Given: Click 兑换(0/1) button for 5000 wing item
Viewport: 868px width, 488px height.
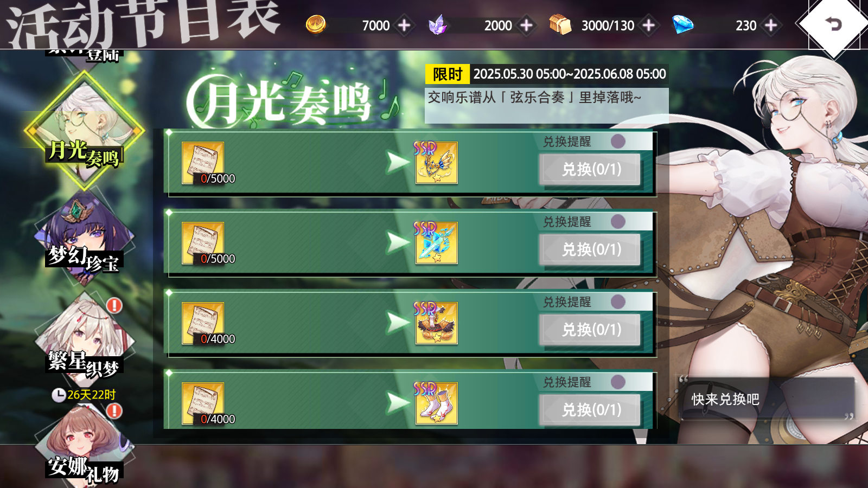Looking at the screenshot, I should 590,170.
